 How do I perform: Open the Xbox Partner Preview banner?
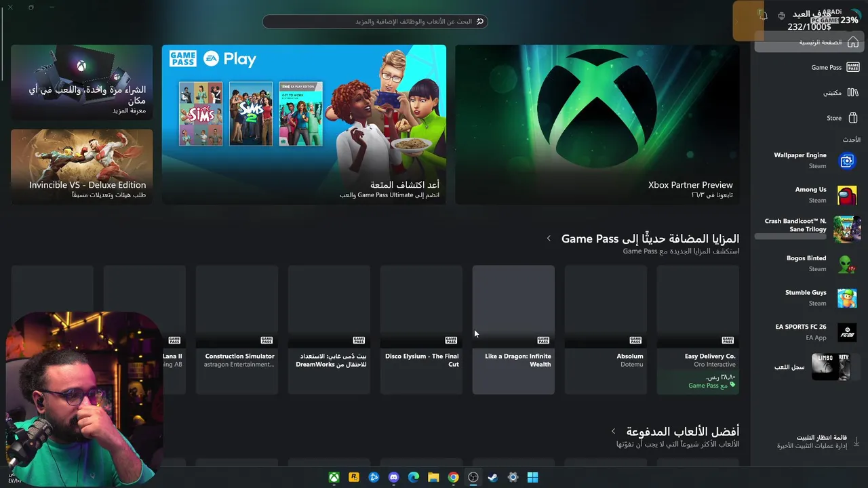(597, 124)
